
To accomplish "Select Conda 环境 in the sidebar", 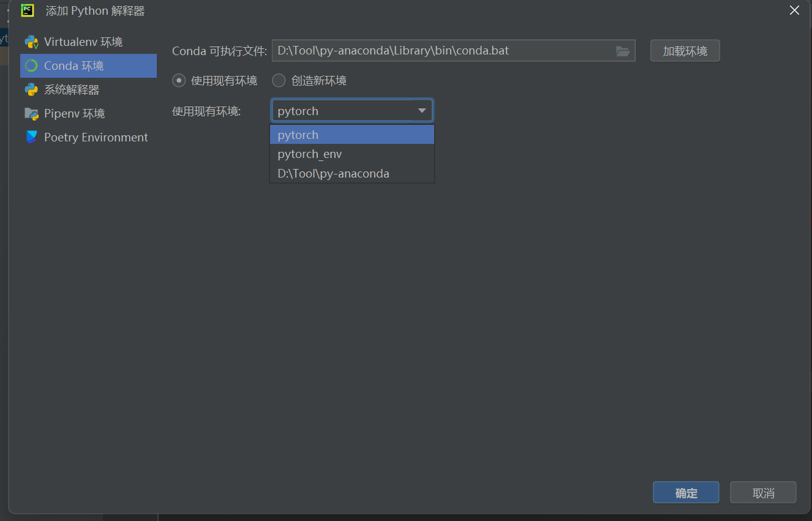I will [88, 66].
